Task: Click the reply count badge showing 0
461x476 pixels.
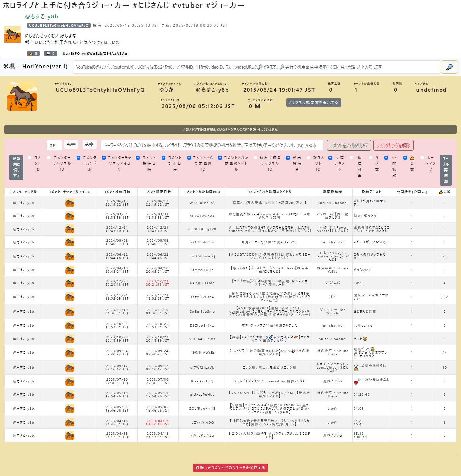Action: pos(50,53)
